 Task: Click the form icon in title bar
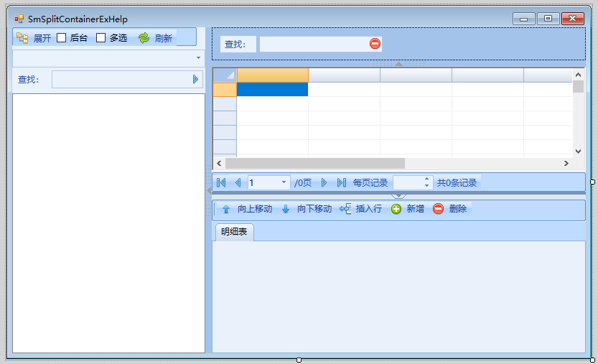click(x=19, y=19)
